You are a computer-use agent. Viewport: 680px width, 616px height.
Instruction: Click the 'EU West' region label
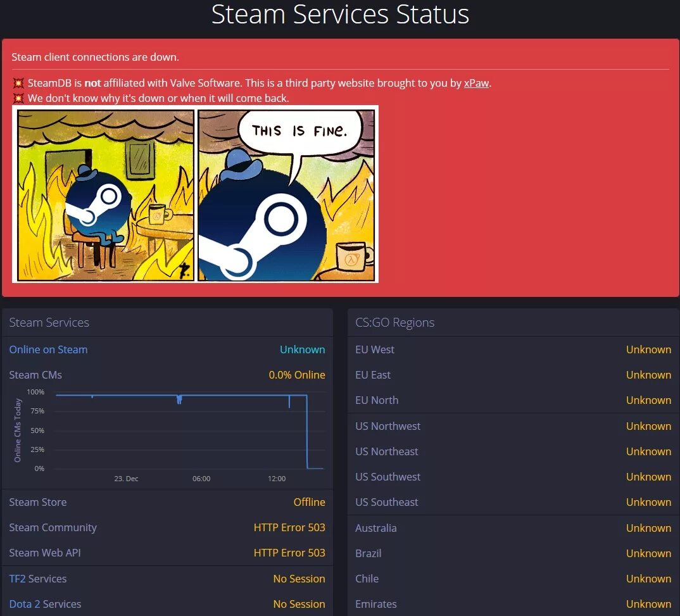point(375,349)
